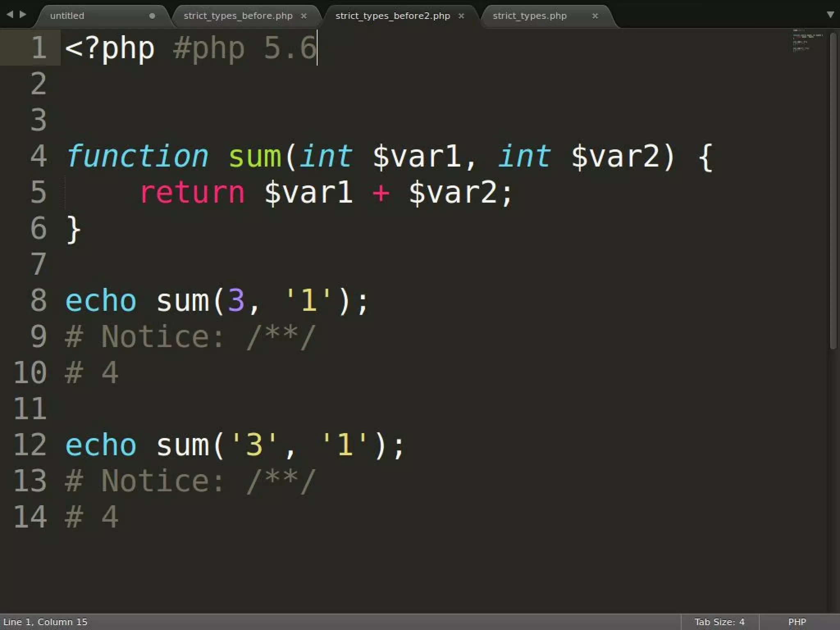Click the left tab navigation arrow
840x630 pixels.
point(10,15)
